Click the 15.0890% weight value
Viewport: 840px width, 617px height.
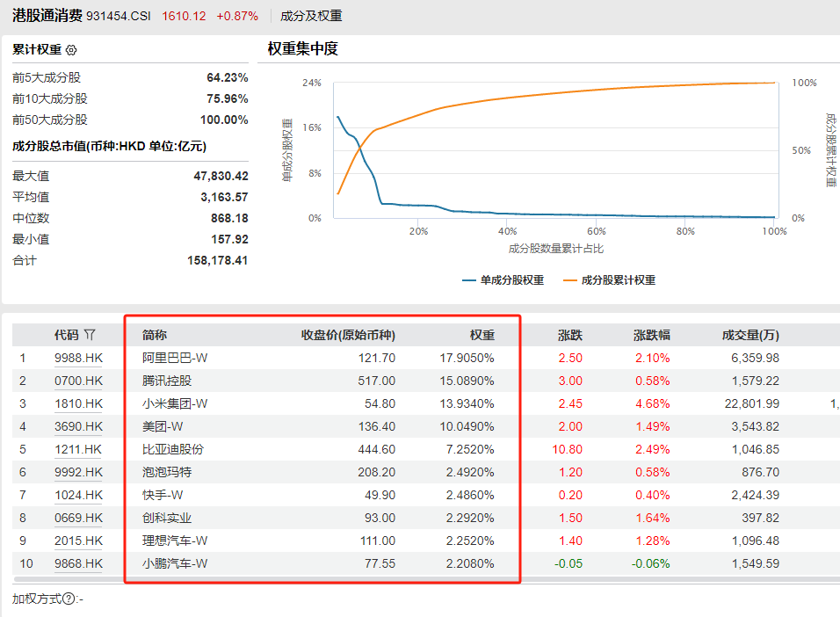click(467, 381)
